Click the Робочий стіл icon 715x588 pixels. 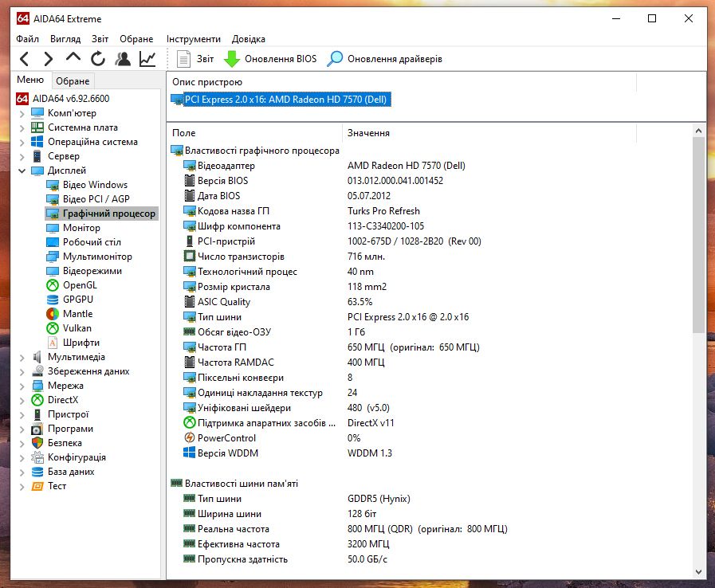point(53,242)
